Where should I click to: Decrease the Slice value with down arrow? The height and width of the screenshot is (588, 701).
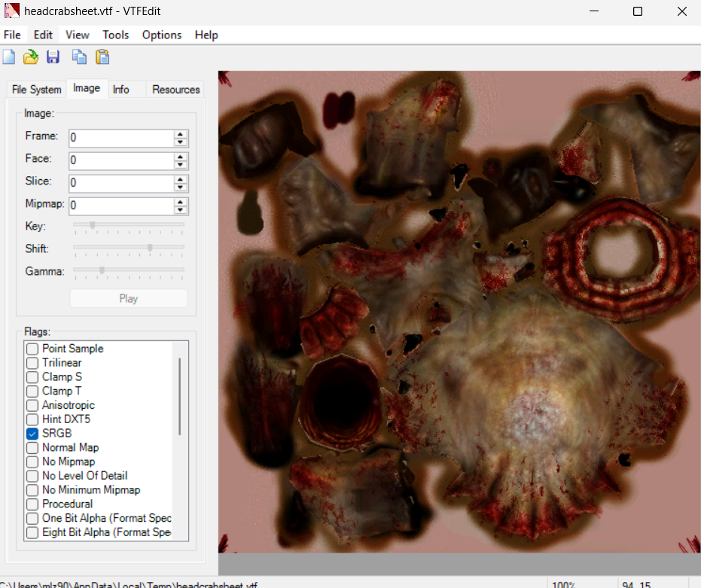click(180, 187)
